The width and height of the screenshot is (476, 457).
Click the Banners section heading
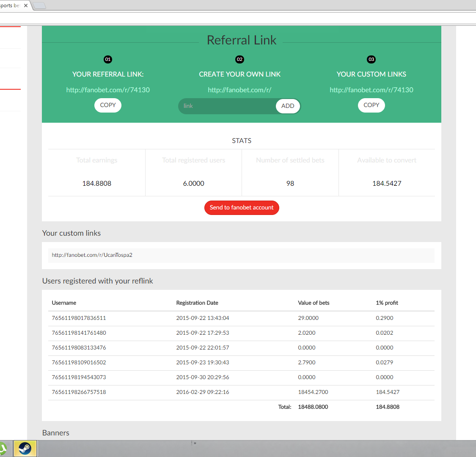[56, 433]
